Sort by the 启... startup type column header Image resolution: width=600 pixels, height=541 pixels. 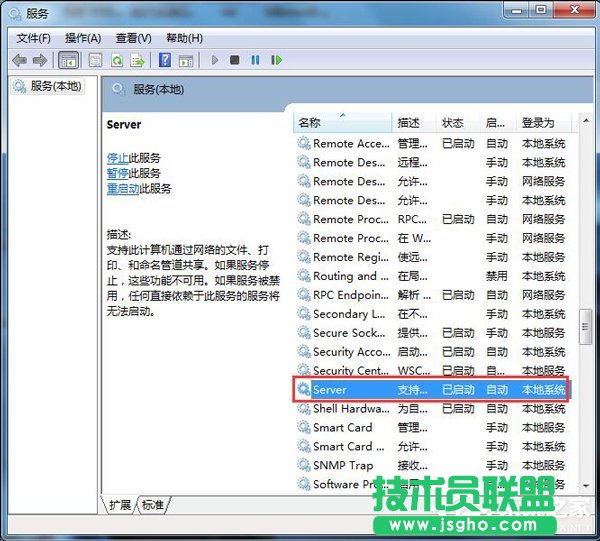(x=498, y=123)
